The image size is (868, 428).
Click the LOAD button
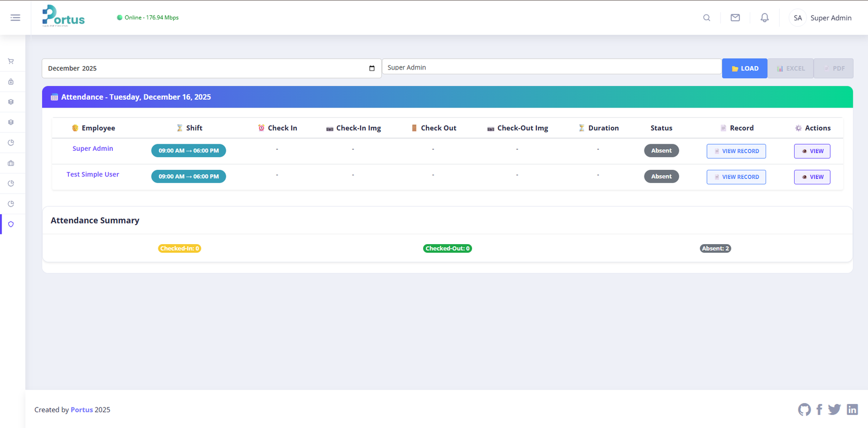[x=744, y=68]
